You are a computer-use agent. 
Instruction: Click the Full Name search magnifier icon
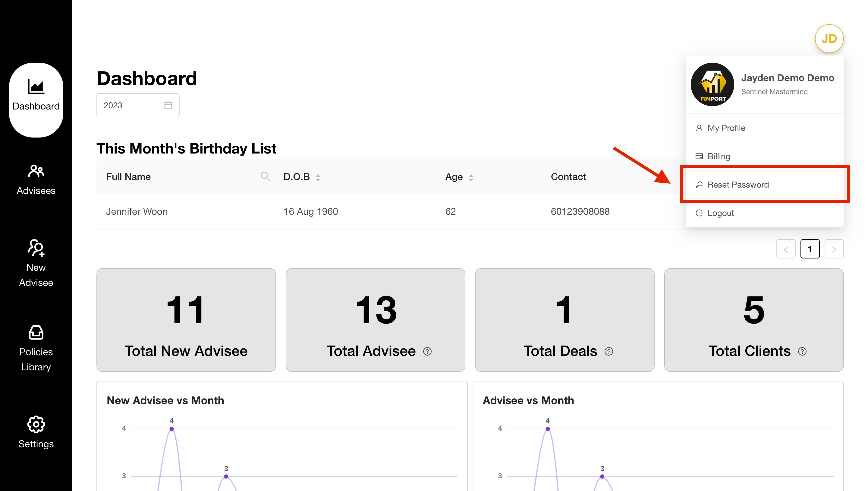[266, 176]
